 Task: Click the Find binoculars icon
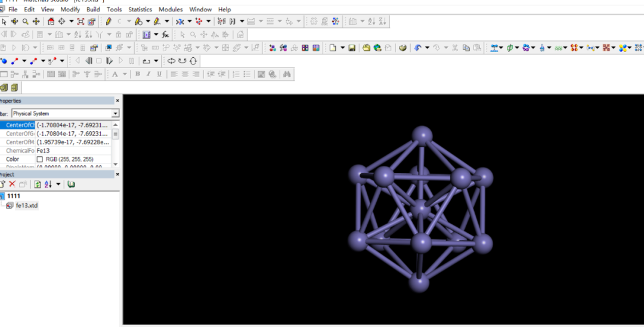[x=287, y=75]
